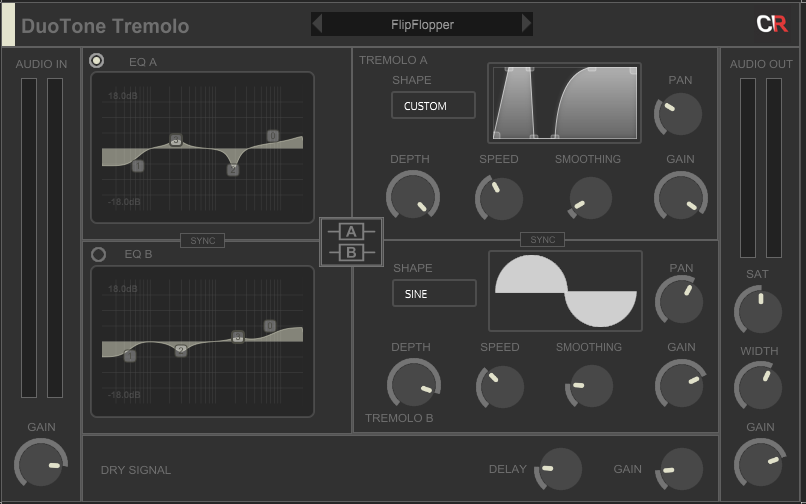Viewport: 806px width, 504px height.
Task: Open Tremolo A shape CUSTOM dropdown
Action: (x=433, y=105)
